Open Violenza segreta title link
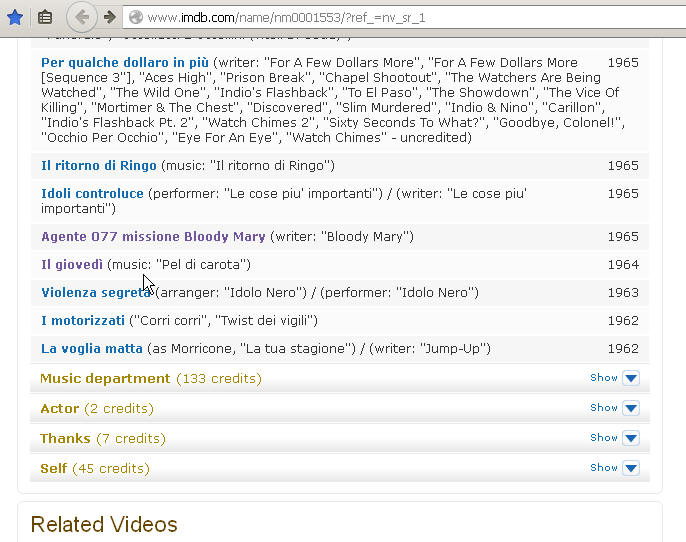 (x=96, y=293)
